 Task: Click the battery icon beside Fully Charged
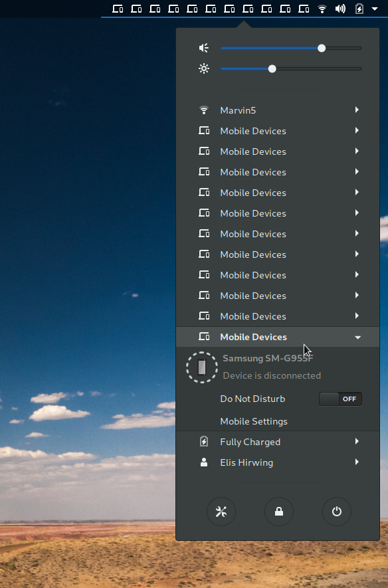coord(203,441)
